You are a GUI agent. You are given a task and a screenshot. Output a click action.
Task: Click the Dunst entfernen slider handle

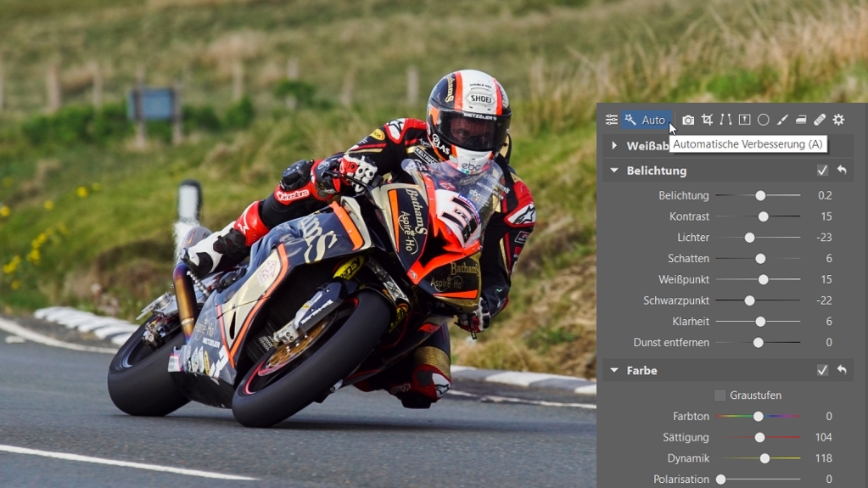point(759,343)
